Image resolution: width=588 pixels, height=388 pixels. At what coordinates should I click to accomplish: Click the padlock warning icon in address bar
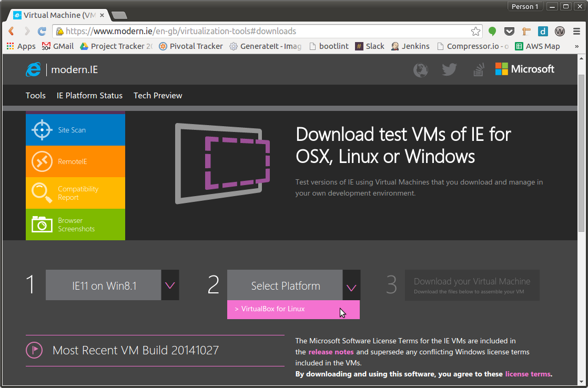pos(59,32)
